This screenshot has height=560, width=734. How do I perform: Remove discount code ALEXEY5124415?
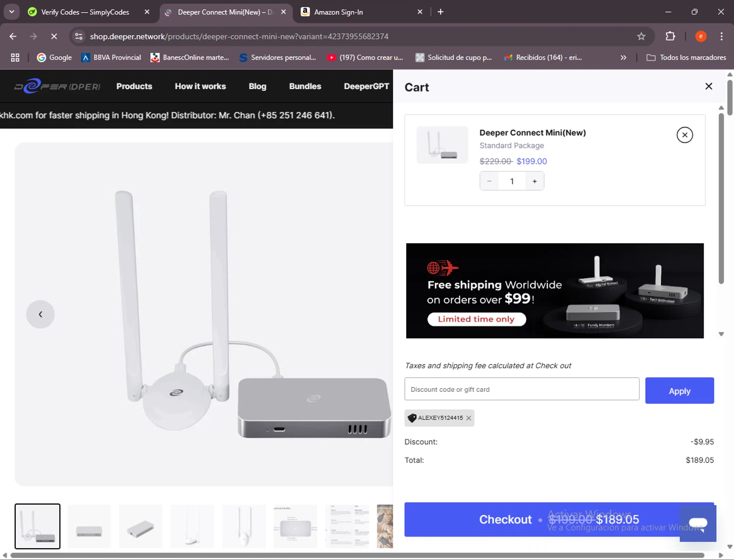point(469,418)
